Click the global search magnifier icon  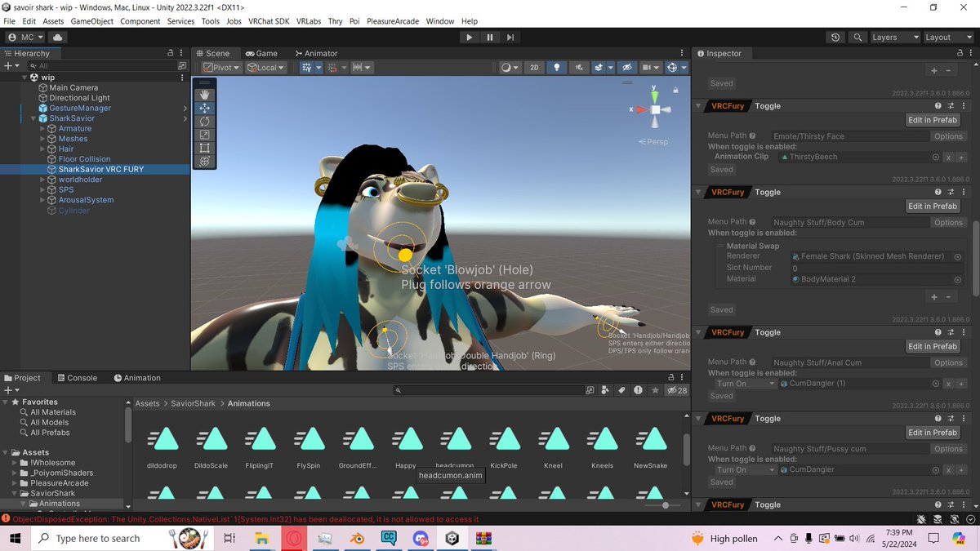tap(857, 38)
